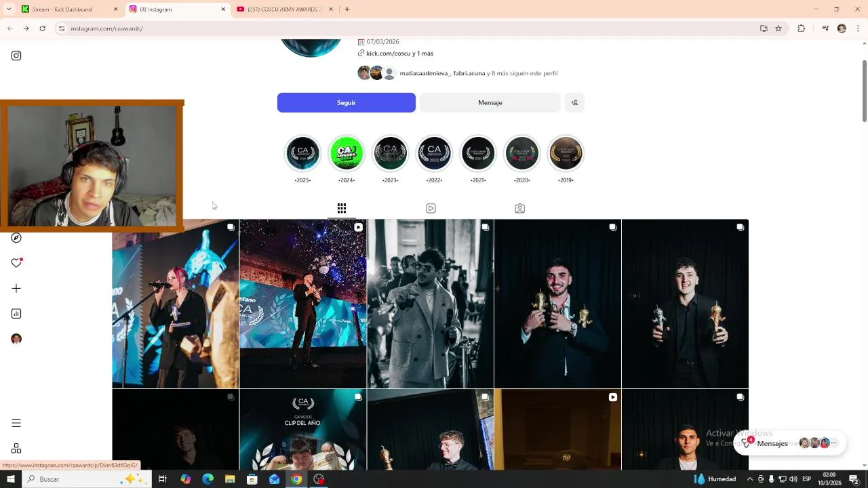Open Chrome three-dot menu

pyautogui.click(x=858, y=28)
